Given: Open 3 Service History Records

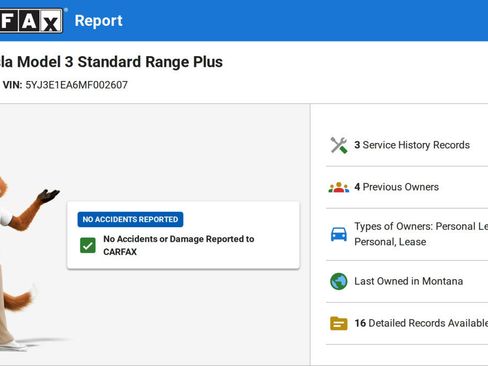Looking at the screenshot, I should point(412,145).
